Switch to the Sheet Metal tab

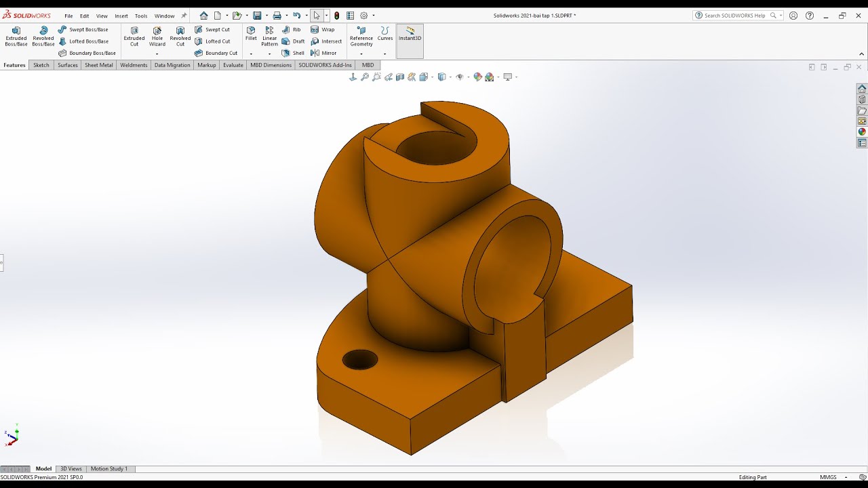point(99,65)
